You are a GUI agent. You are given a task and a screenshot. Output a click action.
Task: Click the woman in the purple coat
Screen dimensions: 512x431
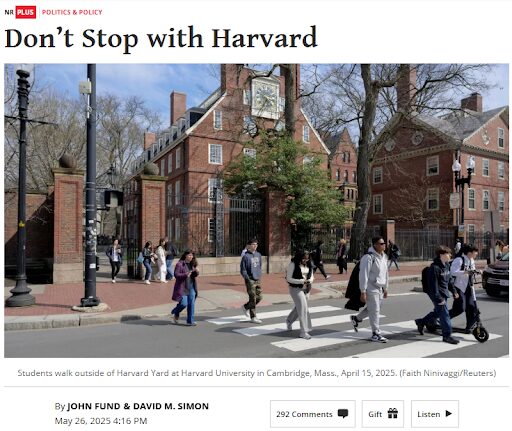pyautogui.click(x=185, y=287)
